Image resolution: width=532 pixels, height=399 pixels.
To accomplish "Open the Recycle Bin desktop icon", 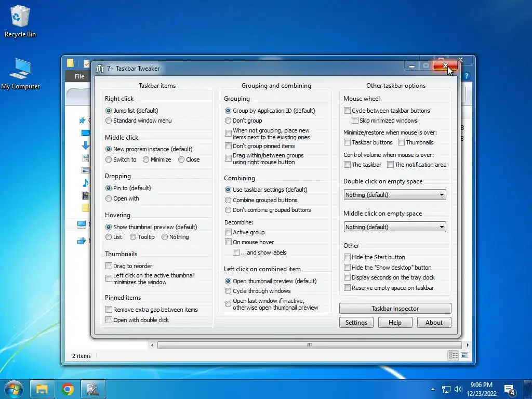I will tap(20, 21).
